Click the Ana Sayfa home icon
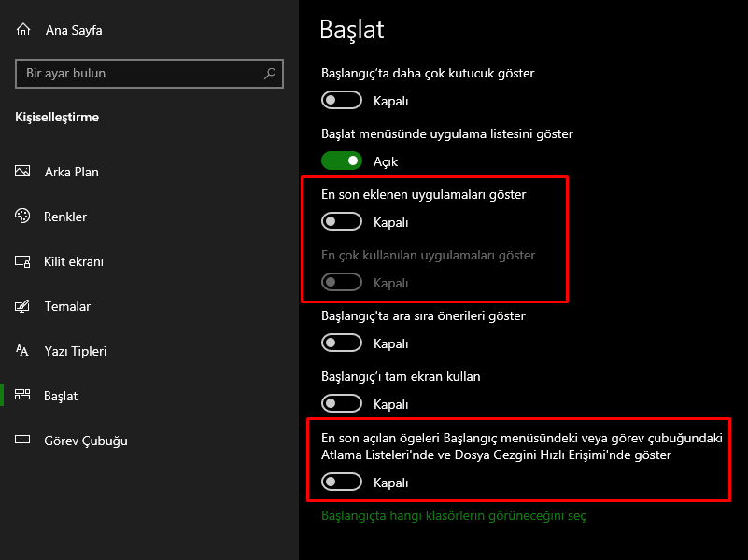This screenshot has height=560, width=748. 23,30
